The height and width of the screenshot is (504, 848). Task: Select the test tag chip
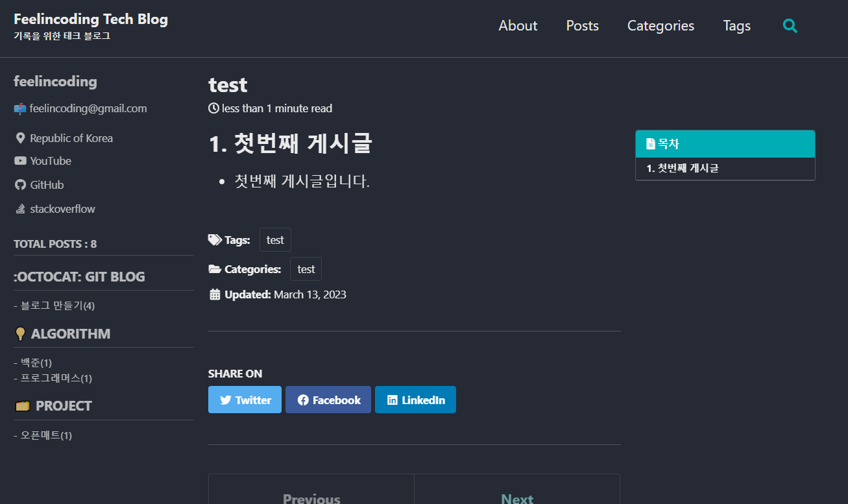click(275, 240)
